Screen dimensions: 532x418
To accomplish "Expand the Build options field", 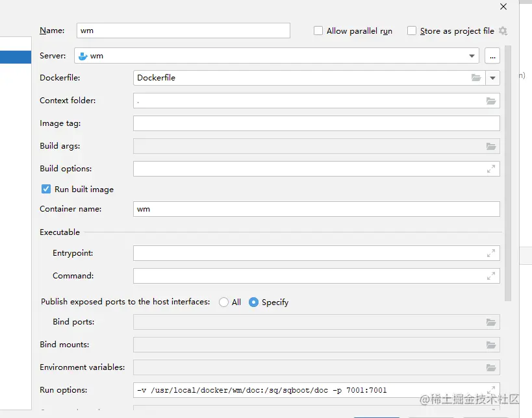I will 491,169.
